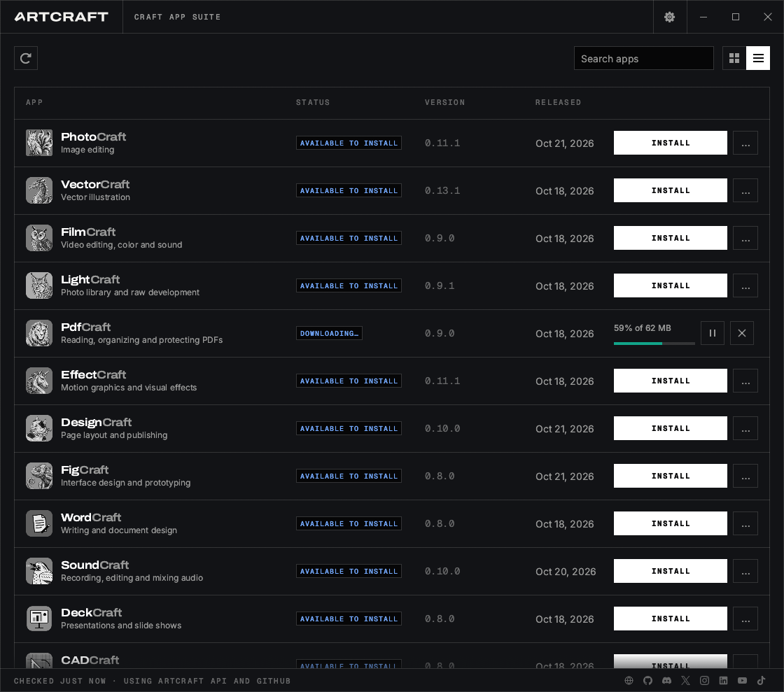Open more options for FigCraft
The width and height of the screenshot is (784, 692).
click(745, 476)
